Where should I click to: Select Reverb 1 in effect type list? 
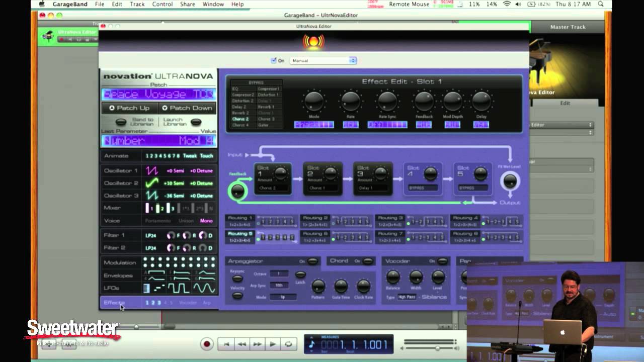click(x=266, y=107)
